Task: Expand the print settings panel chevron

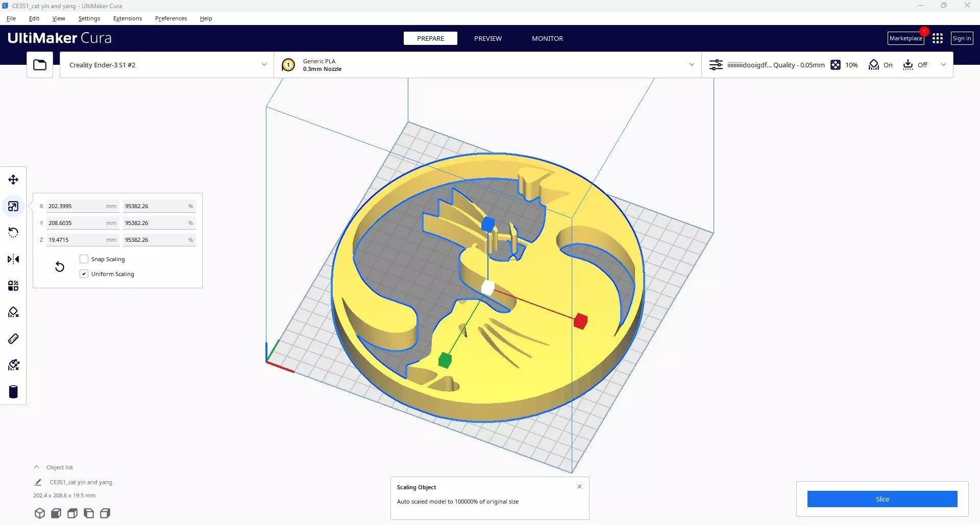Action: click(943, 65)
